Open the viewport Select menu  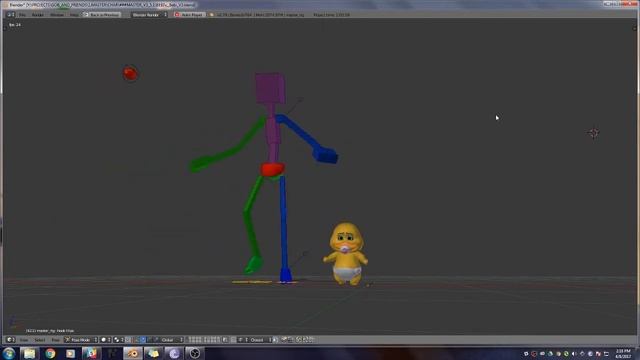pyautogui.click(x=40, y=340)
